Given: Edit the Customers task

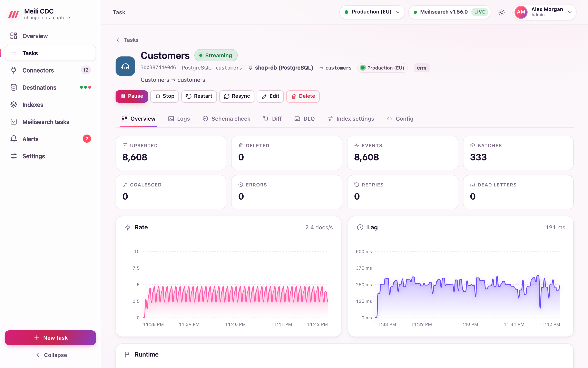Looking at the screenshot, I should tap(270, 96).
